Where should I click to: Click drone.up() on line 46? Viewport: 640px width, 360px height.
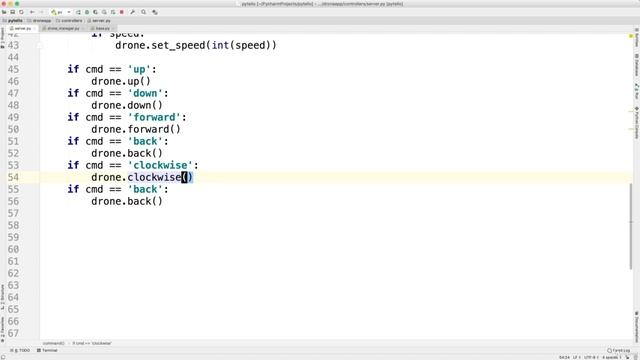[121, 81]
